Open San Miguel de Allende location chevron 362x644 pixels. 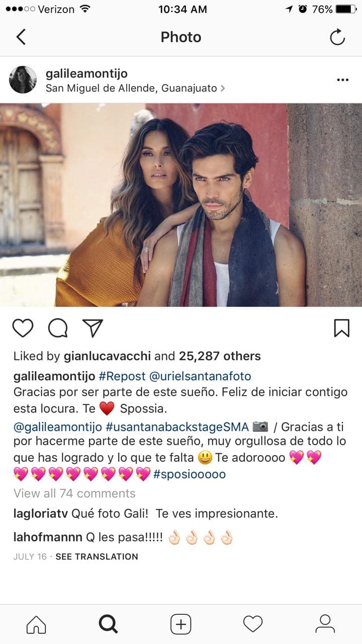(x=223, y=88)
